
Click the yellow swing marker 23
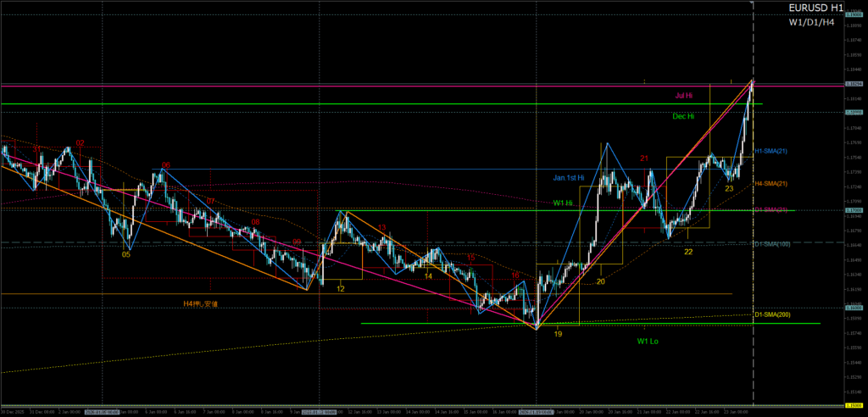729,189
